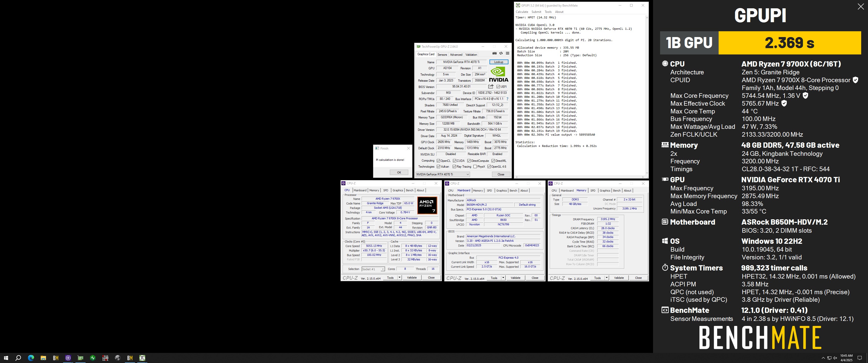The width and height of the screenshot is (868, 363).
Task: Close the BenchMate GPUPI result panel
Action: pyautogui.click(x=860, y=7)
